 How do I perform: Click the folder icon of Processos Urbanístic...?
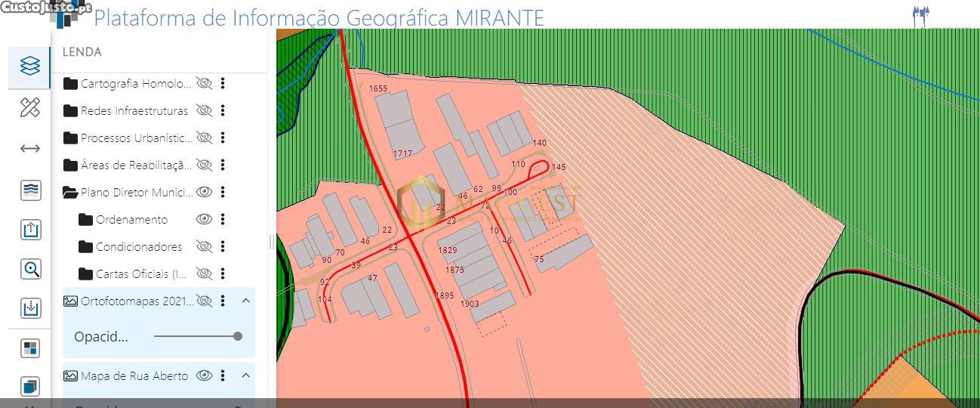[x=70, y=138]
